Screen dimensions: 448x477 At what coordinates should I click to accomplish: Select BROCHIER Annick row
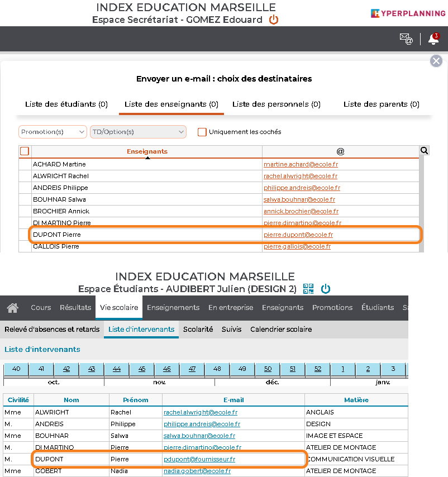[219, 212]
